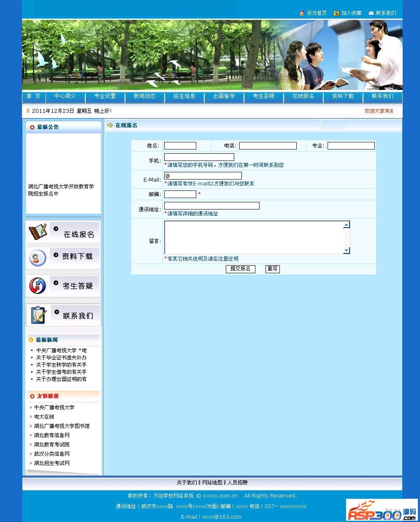Click the arrow up in the 留言 textarea scrollbar
The width and height of the screenshot is (420, 522).
pos(347,225)
